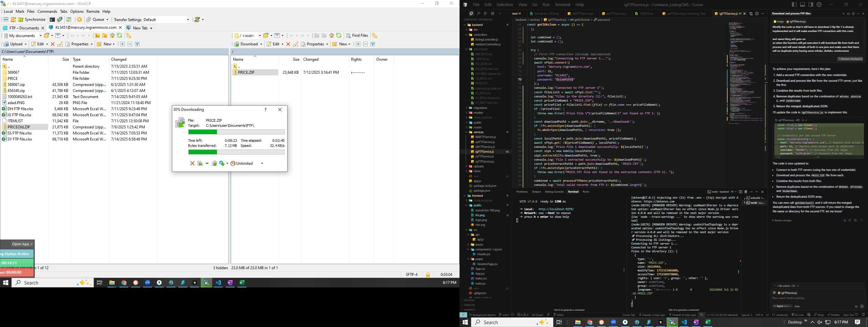Click Synchronize button in WinSCP toolbar
Image resolution: width=868 pixels, height=327 pixels.
(32, 19)
